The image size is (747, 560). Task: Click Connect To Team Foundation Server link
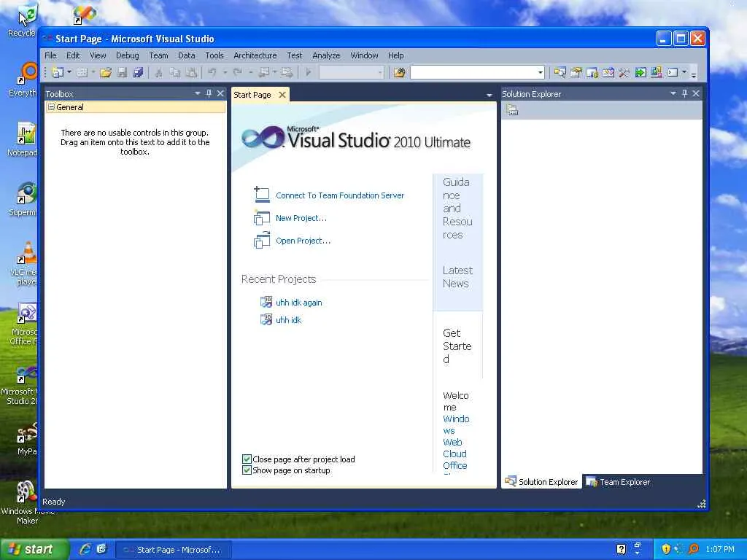340,195
